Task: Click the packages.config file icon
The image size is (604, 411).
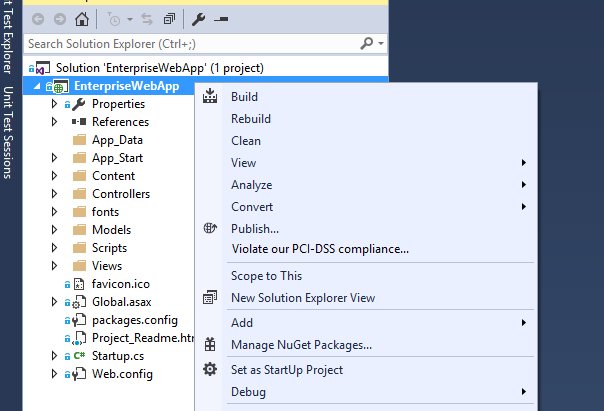Action: [79, 320]
